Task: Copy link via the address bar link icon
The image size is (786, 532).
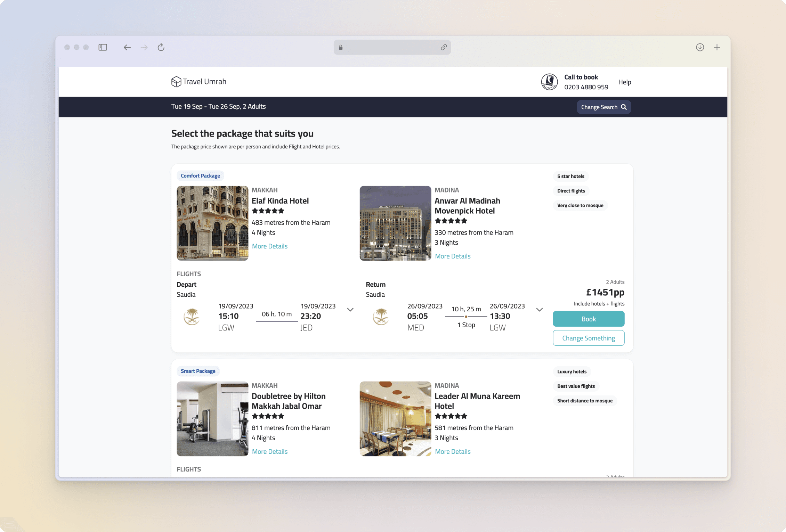Action: click(x=444, y=47)
